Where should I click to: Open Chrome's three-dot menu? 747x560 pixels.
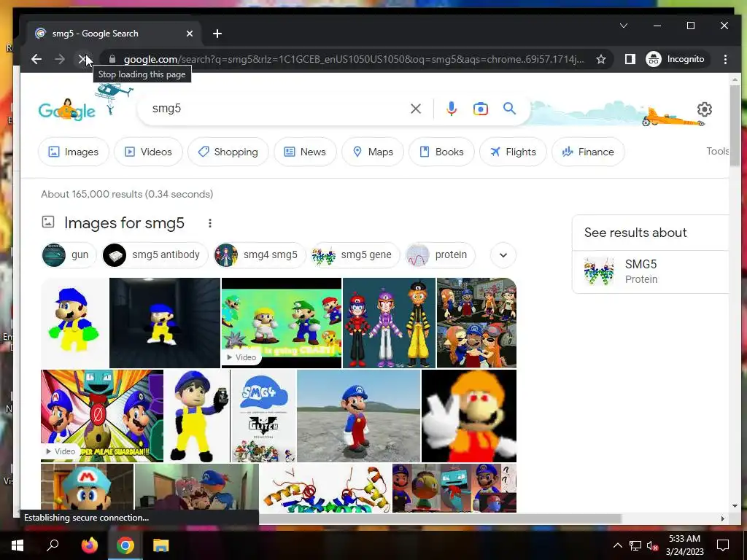(725, 59)
